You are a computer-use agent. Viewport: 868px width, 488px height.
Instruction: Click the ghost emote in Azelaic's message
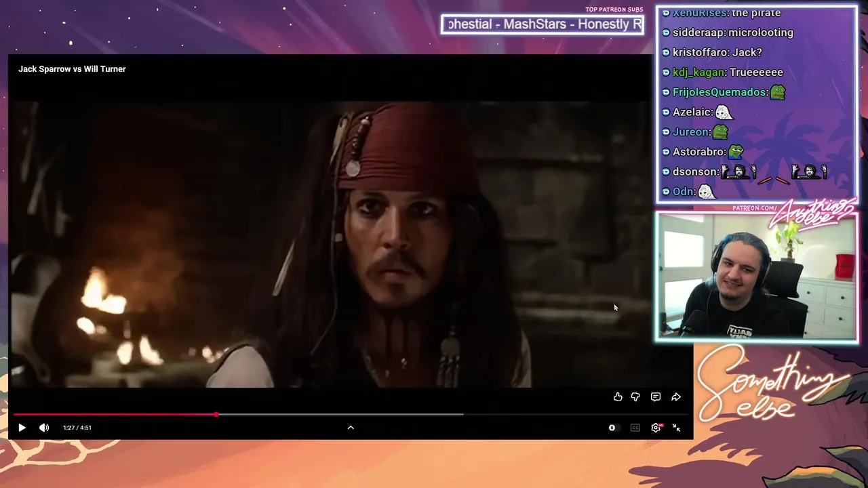724,112
